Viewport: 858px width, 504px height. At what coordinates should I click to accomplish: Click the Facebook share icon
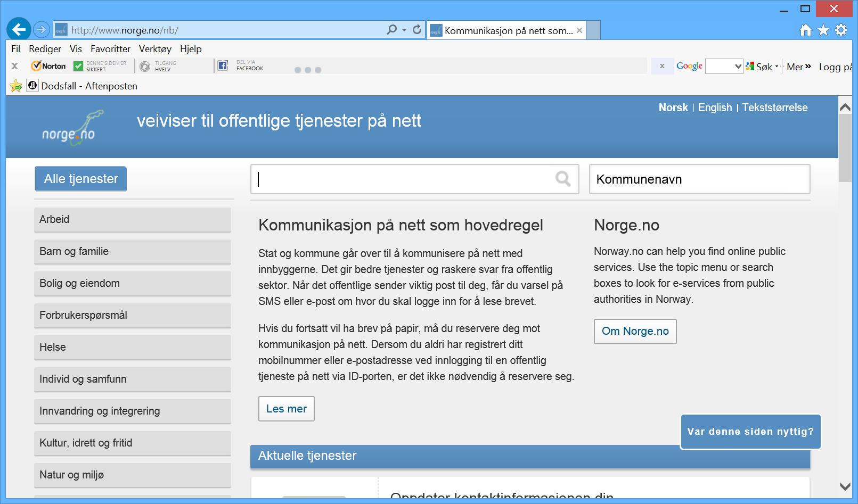tap(223, 65)
